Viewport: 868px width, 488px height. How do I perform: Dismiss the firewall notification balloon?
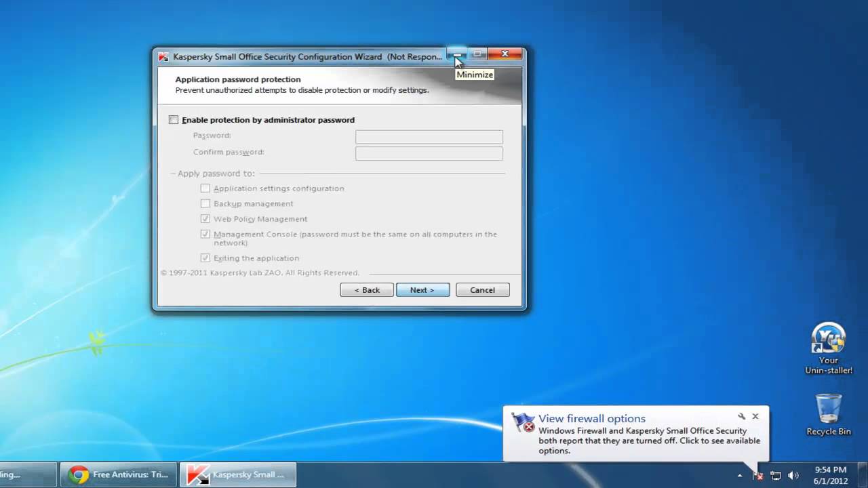pos(755,416)
